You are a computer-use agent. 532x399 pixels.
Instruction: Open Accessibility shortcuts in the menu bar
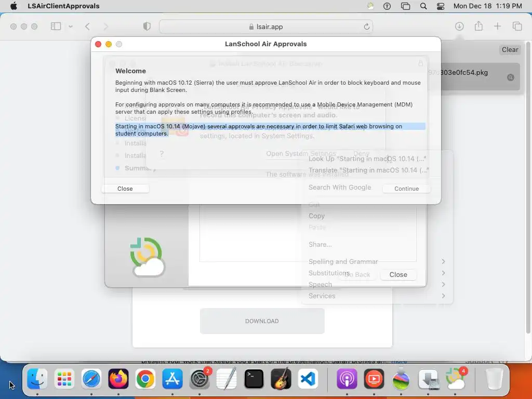pos(387,6)
